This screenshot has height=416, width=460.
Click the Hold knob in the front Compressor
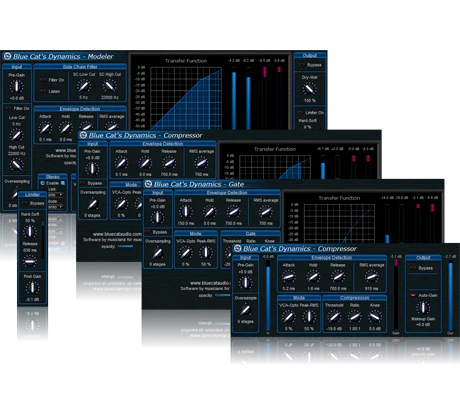coord(313,277)
